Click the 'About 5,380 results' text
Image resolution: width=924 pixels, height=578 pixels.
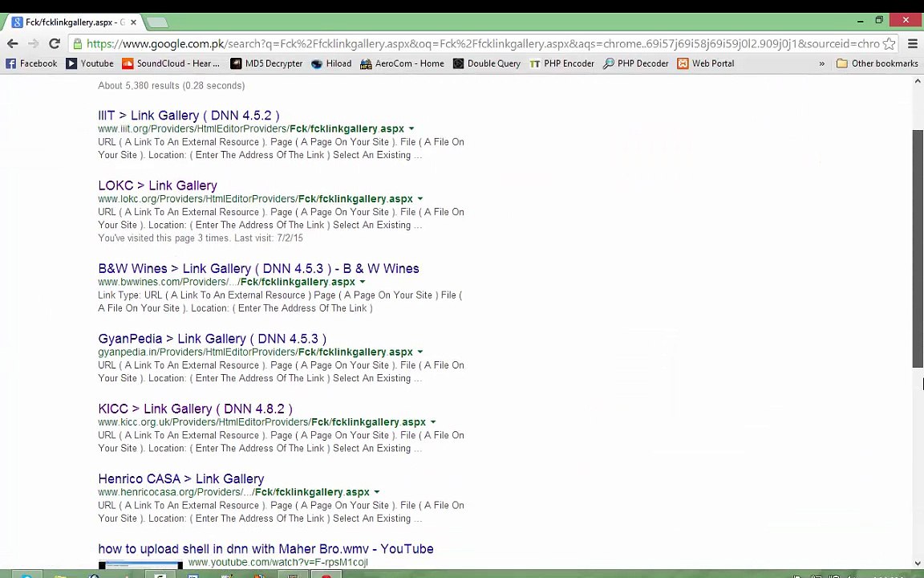[x=172, y=86]
